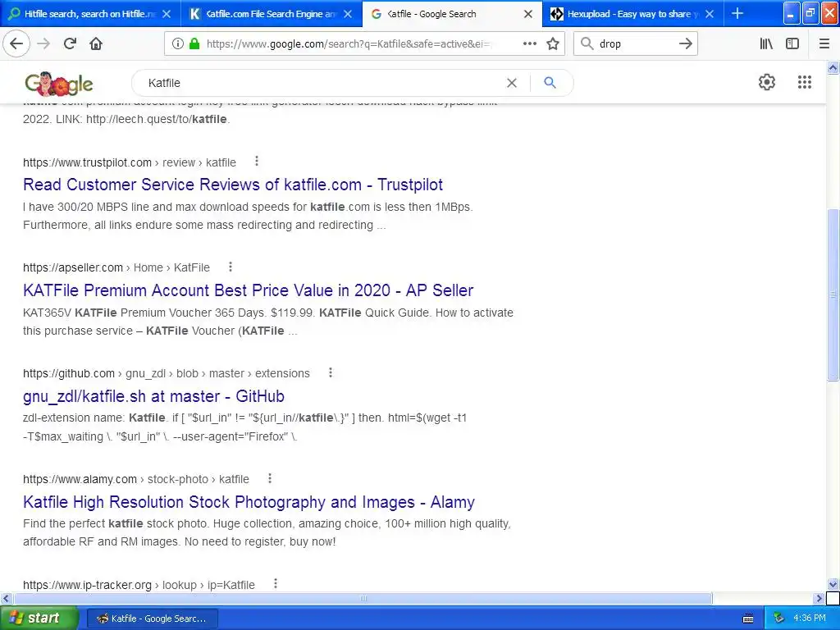
Task: Open Google quick settings gear
Action: coord(767,82)
